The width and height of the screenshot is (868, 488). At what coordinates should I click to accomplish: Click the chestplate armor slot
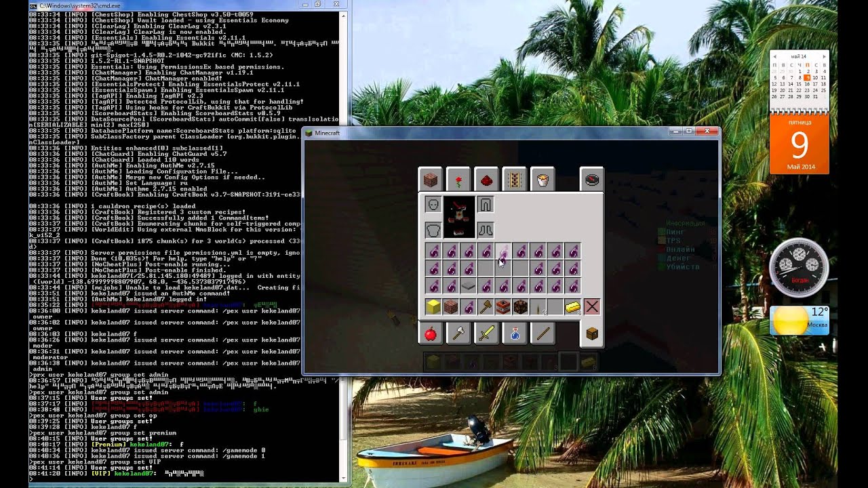pos(433,230)
